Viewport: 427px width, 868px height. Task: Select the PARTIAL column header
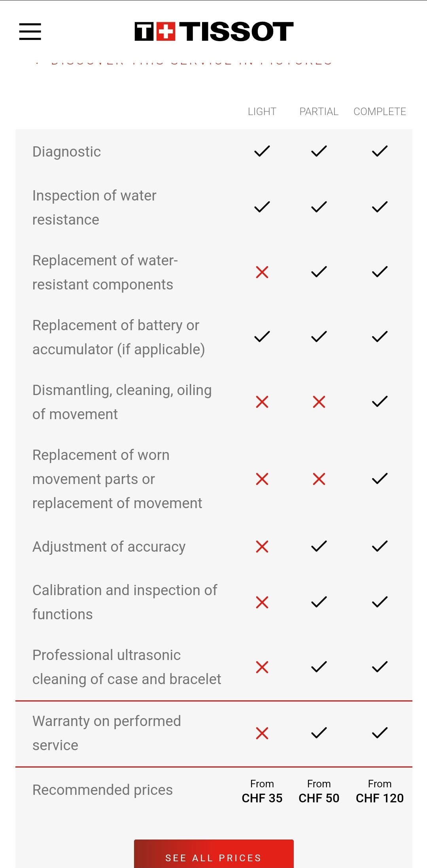319,112
